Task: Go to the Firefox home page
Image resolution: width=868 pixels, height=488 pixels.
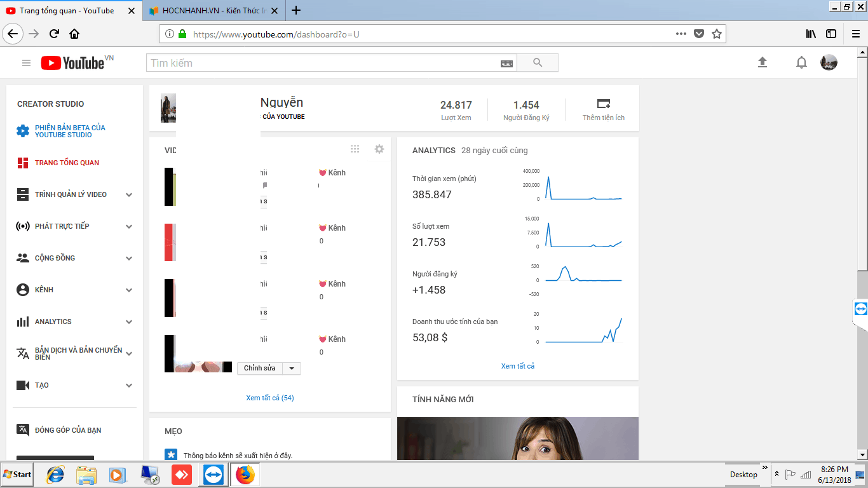Action: tap(74, 34)
